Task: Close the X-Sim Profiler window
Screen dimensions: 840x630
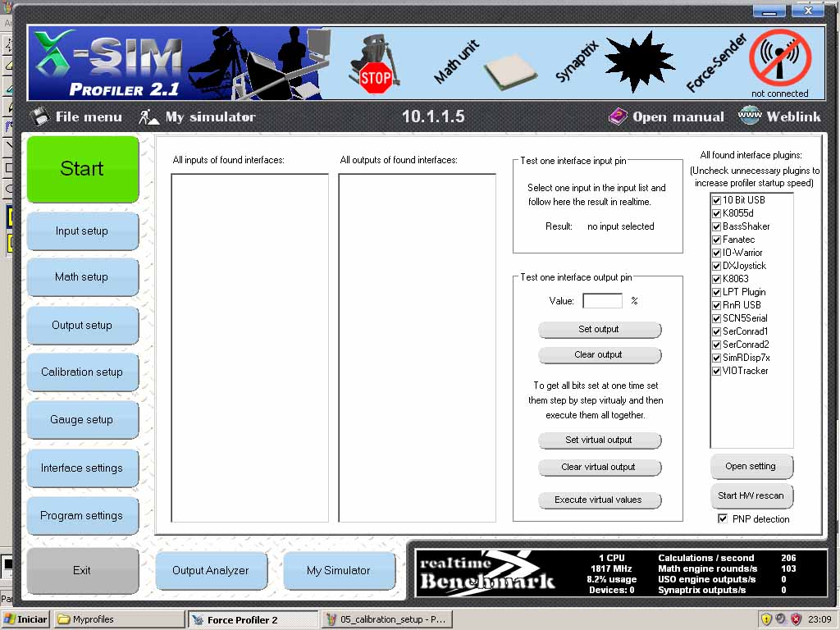Action: 808,10
